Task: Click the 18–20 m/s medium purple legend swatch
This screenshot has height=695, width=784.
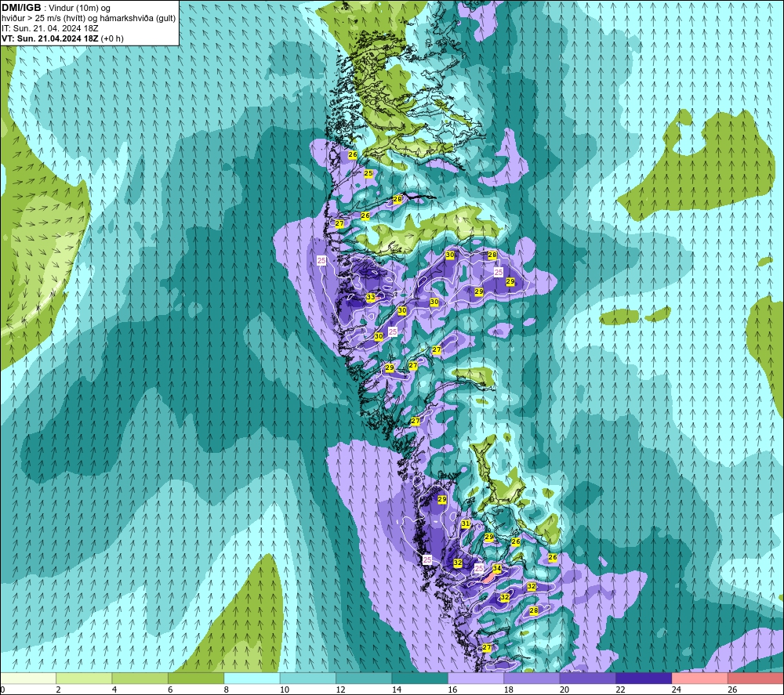Action: coord(532,678)
